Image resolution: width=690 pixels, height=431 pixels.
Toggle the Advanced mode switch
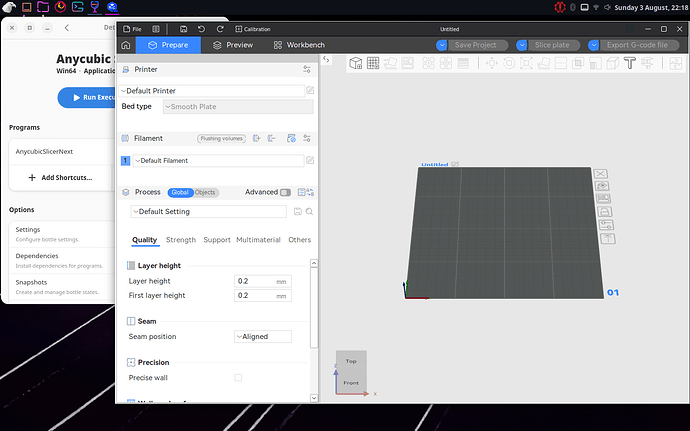click(x=286, y=192)
